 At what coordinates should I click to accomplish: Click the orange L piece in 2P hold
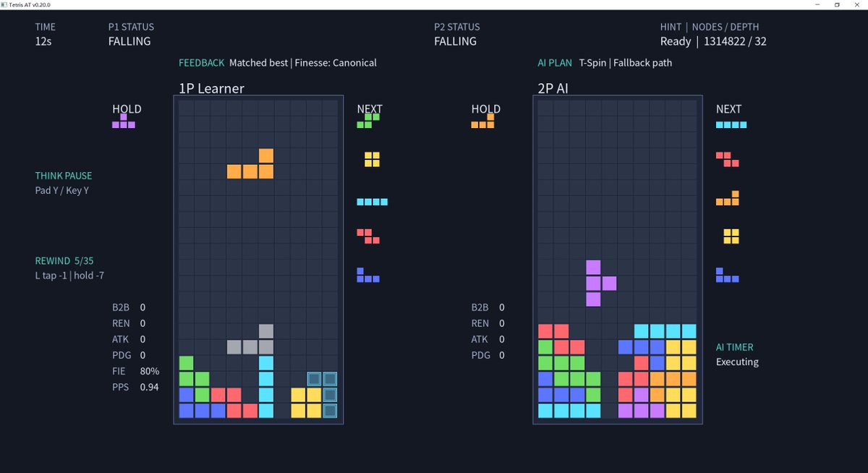pos(483,121)
